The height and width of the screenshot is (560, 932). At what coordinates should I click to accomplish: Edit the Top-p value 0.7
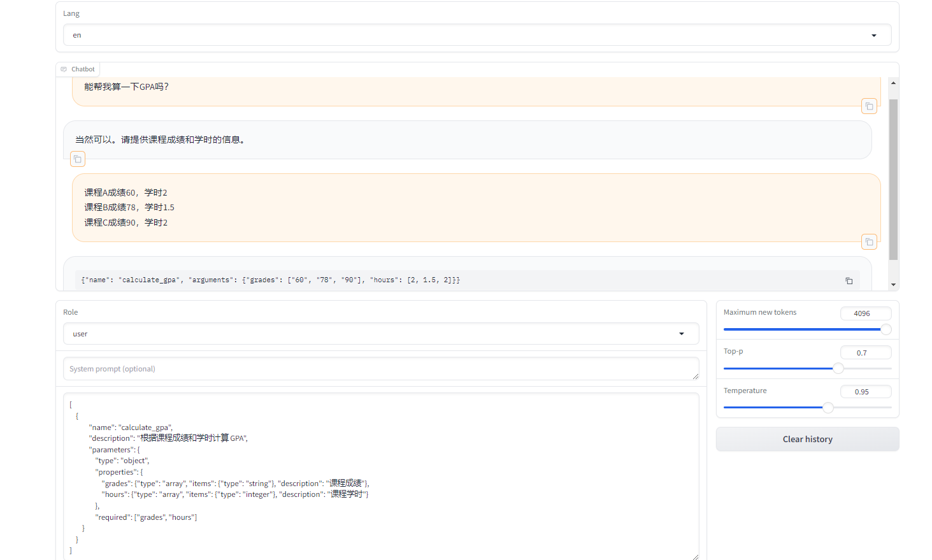866,353
